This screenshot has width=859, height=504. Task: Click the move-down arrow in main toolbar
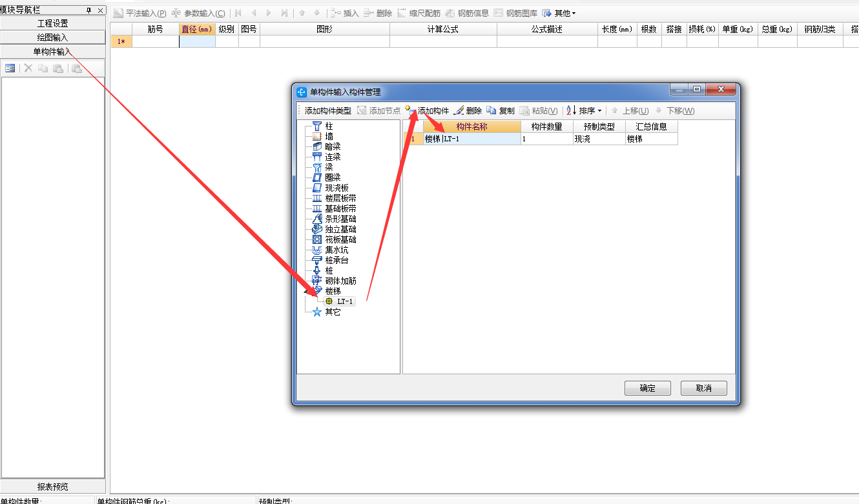click(x=316, y=13)
